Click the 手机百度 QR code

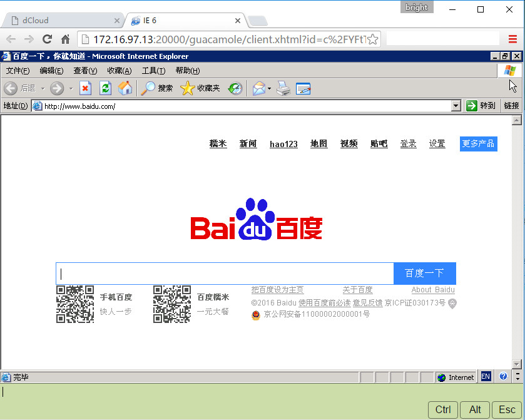click(x=75, y=304)
